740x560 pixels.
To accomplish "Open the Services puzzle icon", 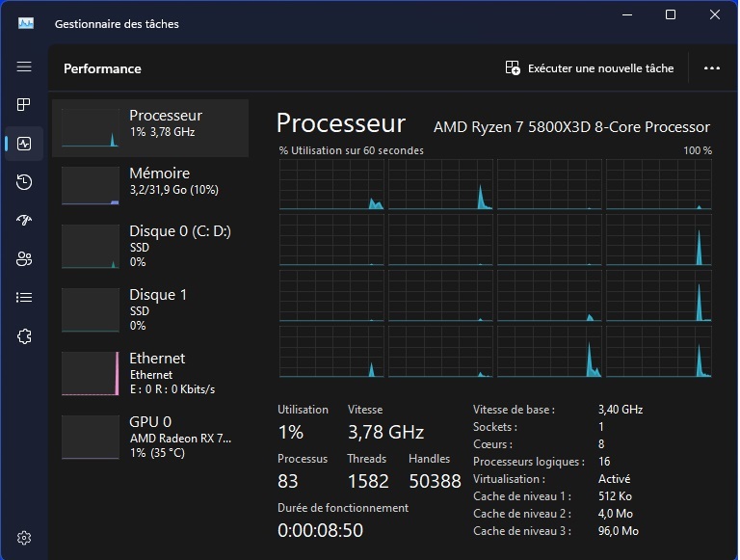I will 24,336.
